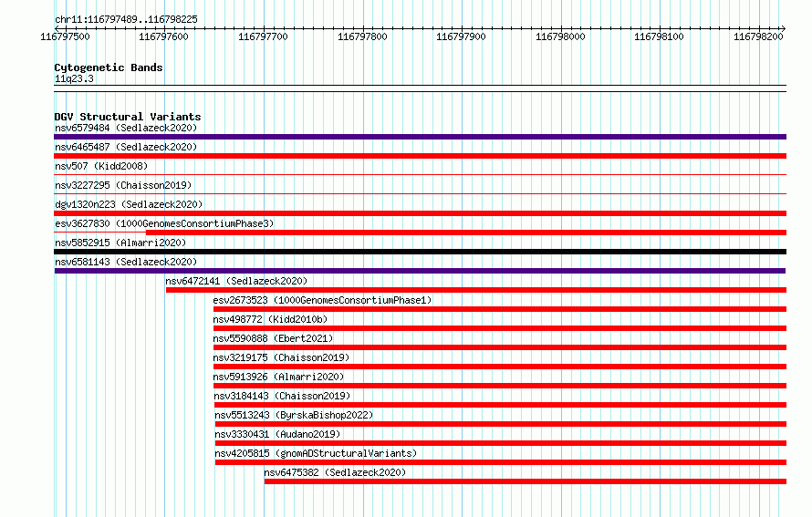Image resolution: width=812 pixels, height=517 pixels.
Task: Click nsv498772 (Kidd2010b) label
Action: (270, 319)
